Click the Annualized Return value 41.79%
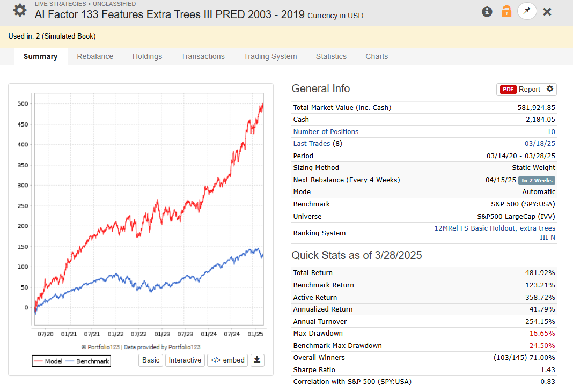The image size is (573, 392). point(542,309)
